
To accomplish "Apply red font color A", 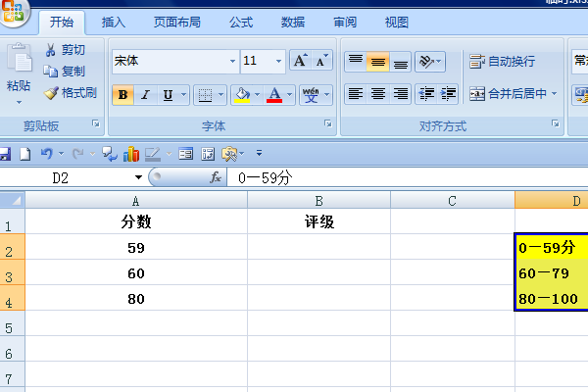I will click(274, 94).
